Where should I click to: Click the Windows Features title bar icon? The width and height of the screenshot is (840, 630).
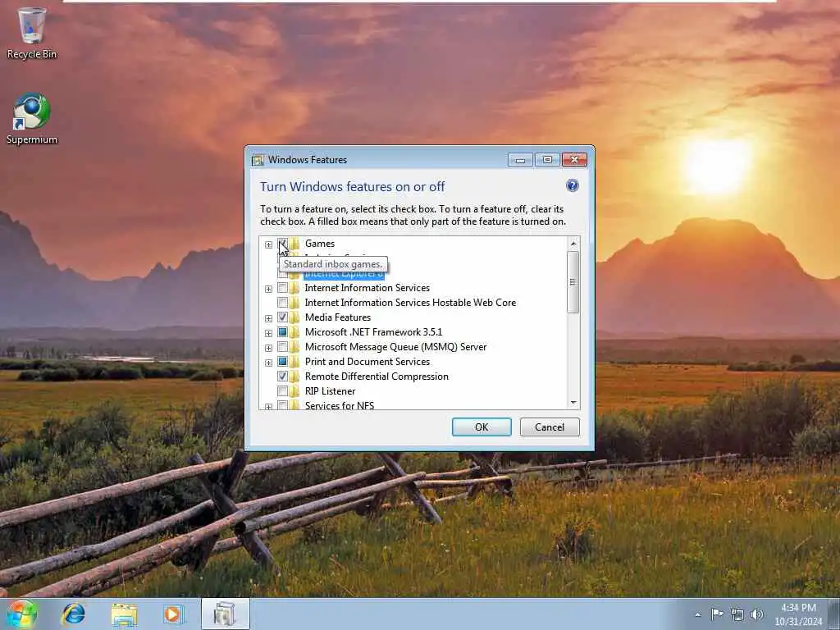(x=258, y=160)
